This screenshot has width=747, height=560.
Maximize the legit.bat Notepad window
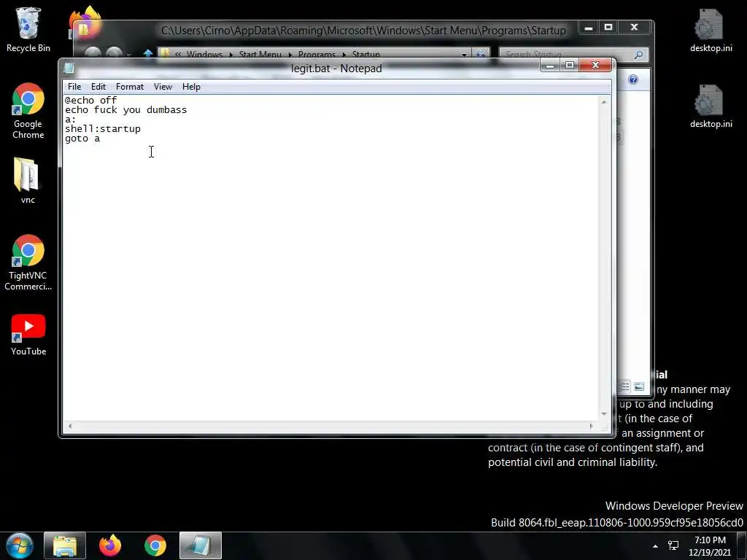(x=569, y=65)
